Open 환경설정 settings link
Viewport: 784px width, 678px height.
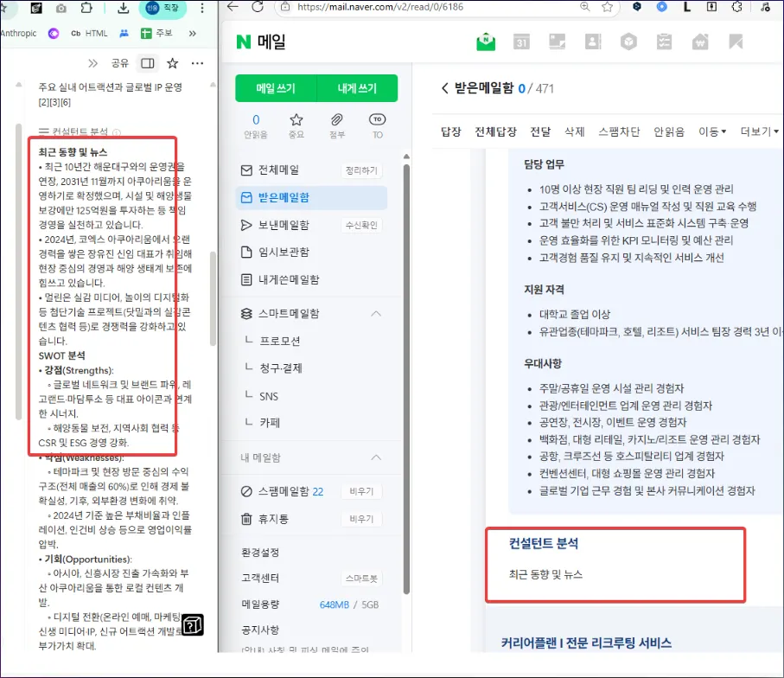tap(260, 553)
